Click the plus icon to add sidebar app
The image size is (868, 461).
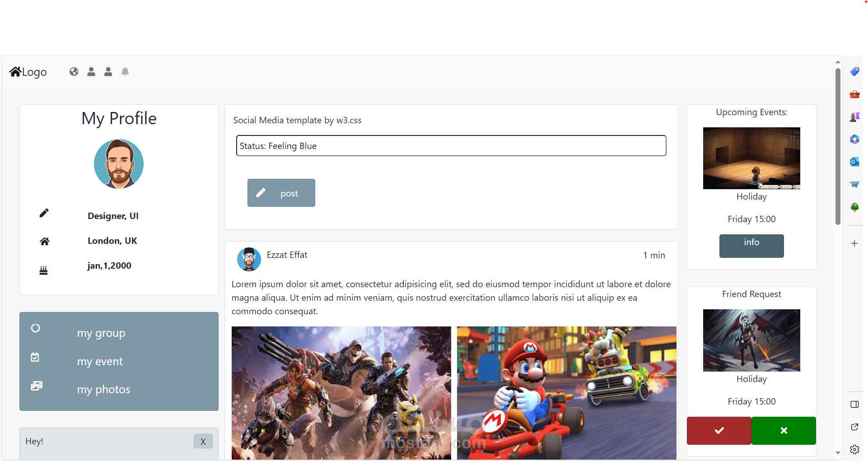pyautogui.click(x=854, y=243)
